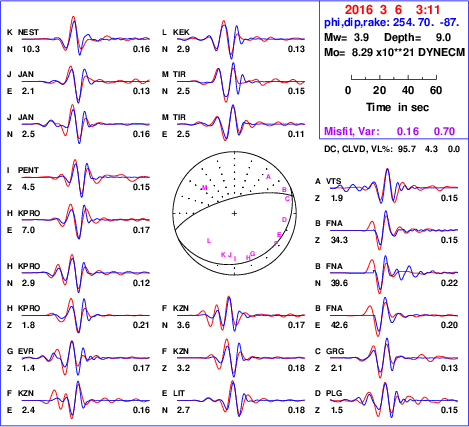Click the Misfit, Var label
The width and height of the screenshot is (469, 427).
tap(352, 131)
